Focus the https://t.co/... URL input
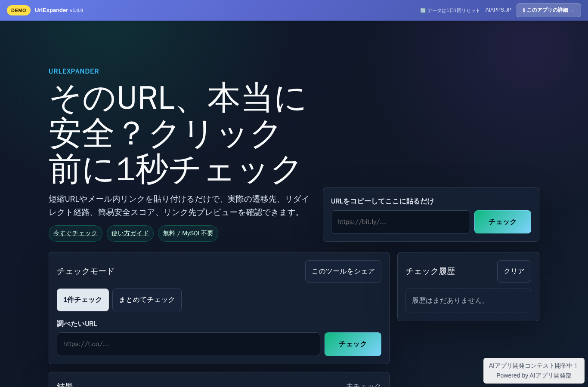The width and height of the screenshot is (588, 387). coord(189,344)
